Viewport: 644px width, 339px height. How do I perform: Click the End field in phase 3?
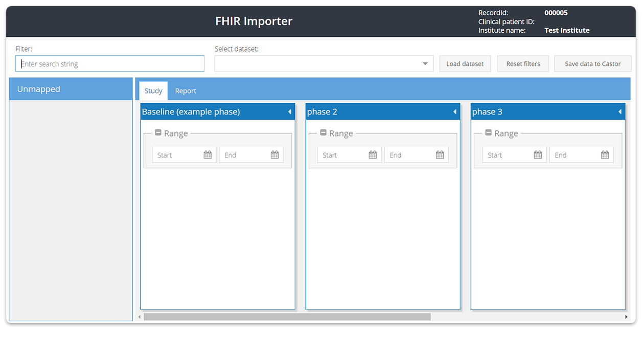(581, 155)
